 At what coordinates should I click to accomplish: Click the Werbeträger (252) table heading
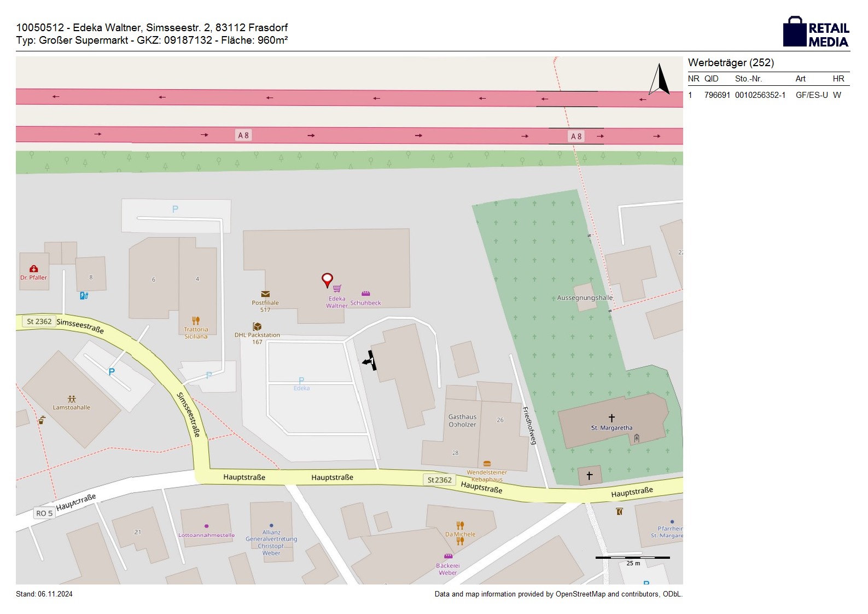tap(731, 63)
